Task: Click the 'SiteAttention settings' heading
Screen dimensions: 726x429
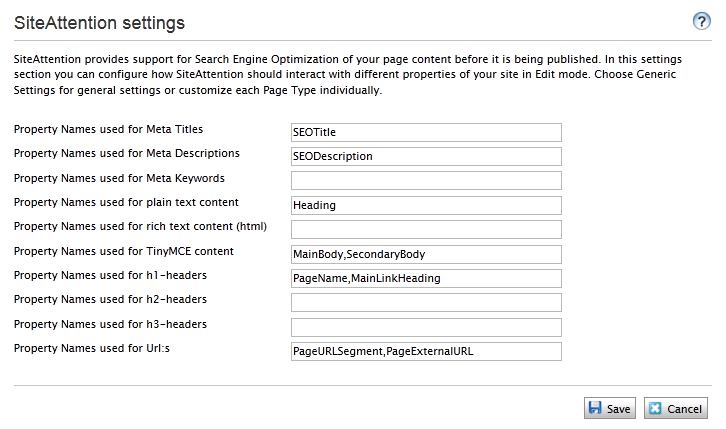Action: pyautogui.click(x=100, y=21)
